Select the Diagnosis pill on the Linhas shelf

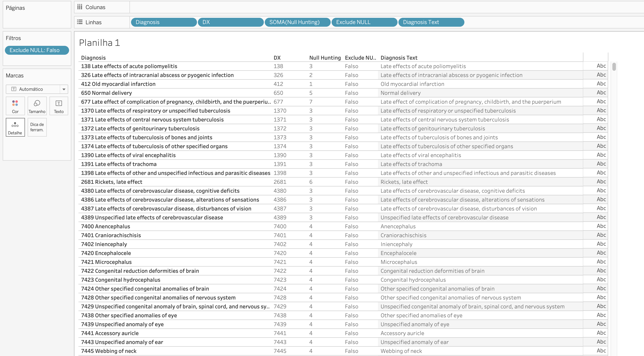click(x=164, y=22)
